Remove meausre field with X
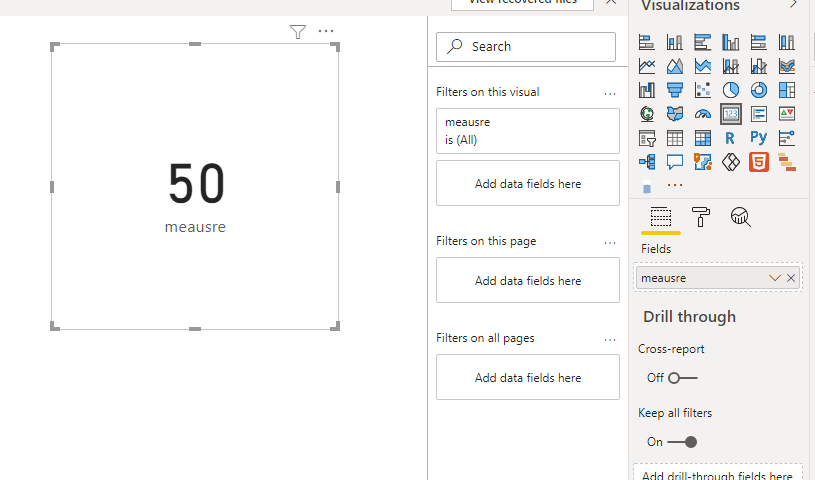 [x=791, y=278]
